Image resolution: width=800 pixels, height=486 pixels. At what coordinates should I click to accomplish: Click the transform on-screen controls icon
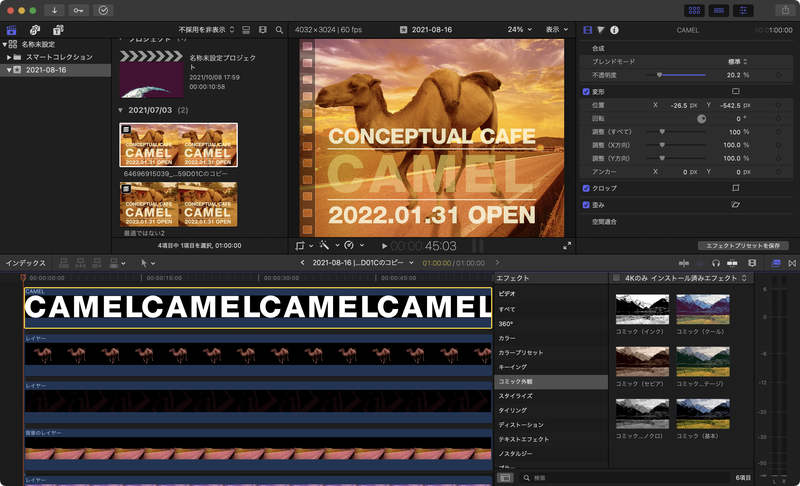pos(735,91)
